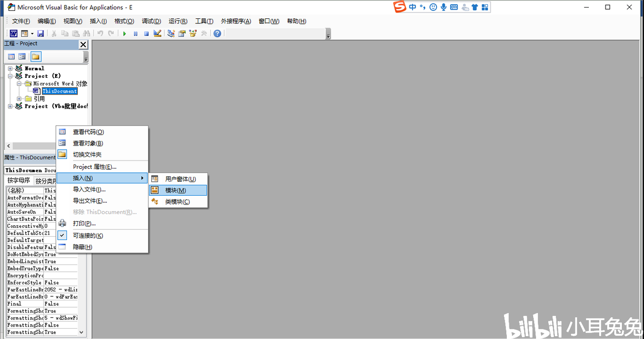Click the Project Explorer toolbar icon

[x=171, y=34]
